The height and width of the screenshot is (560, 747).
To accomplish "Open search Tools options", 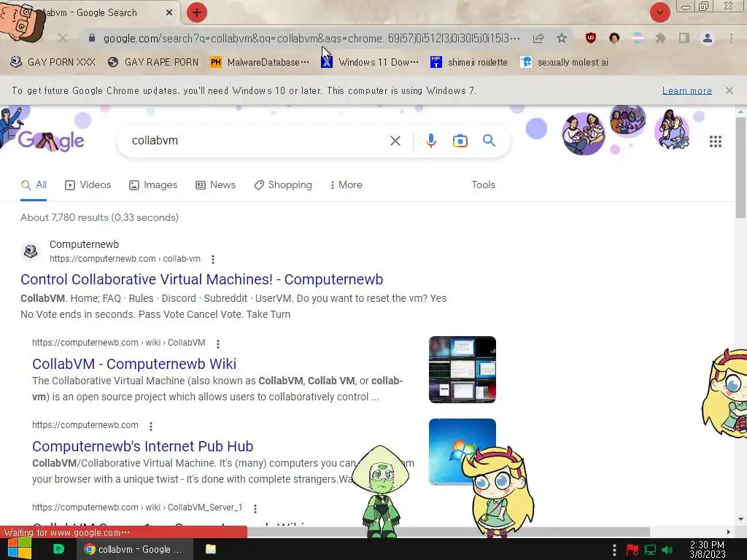I will click(x=483, y=184).
